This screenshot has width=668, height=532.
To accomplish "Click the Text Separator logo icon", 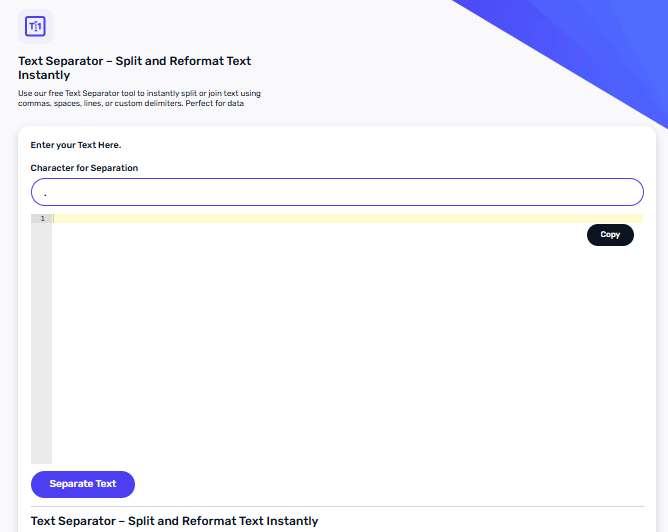I will point(35,26).
